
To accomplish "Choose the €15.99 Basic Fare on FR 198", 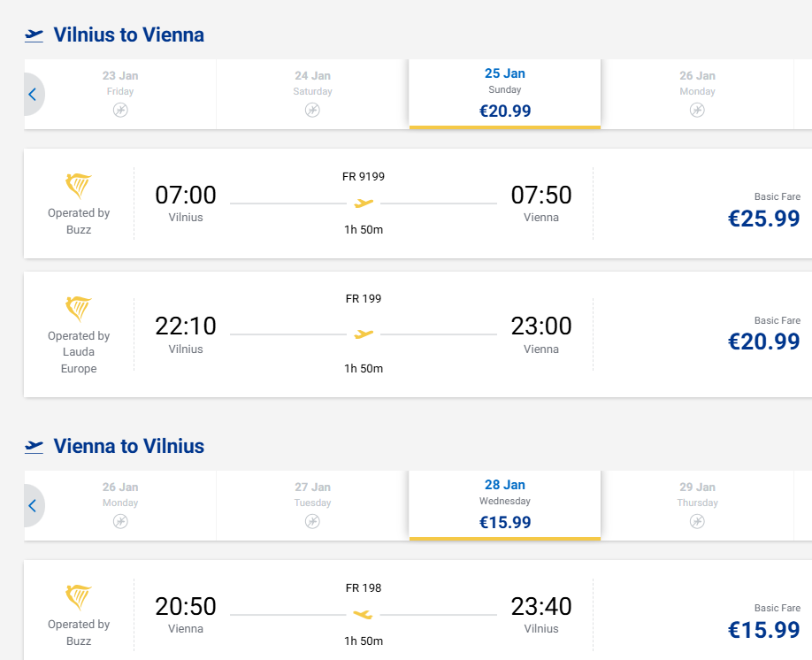I will pyautogui.click(x=763, y=628).
